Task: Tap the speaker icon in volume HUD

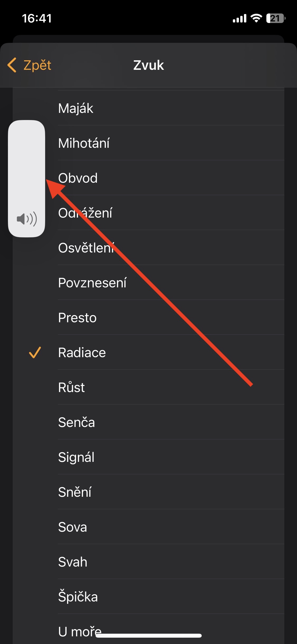Action: (27, 219)
